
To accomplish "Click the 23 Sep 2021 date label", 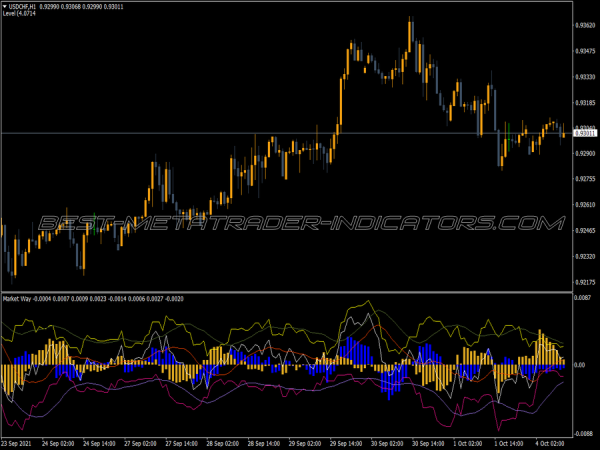I will click(17, 443).
